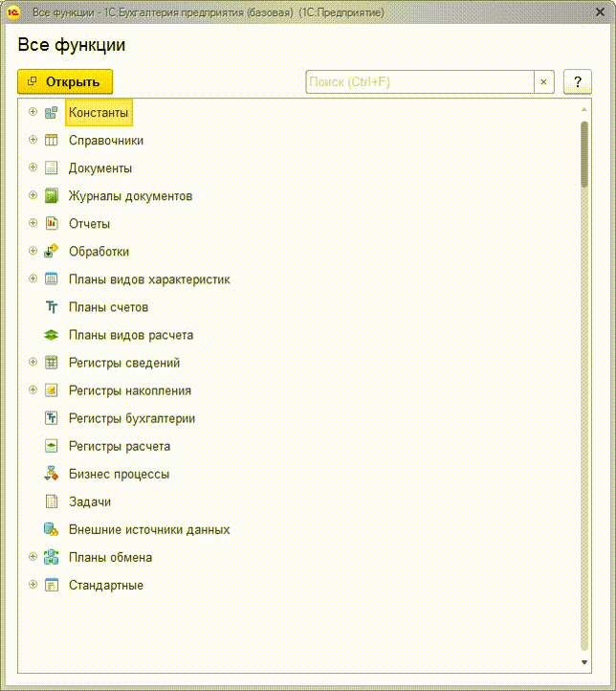Click the Регистры накопления icon

coord(51,390)
